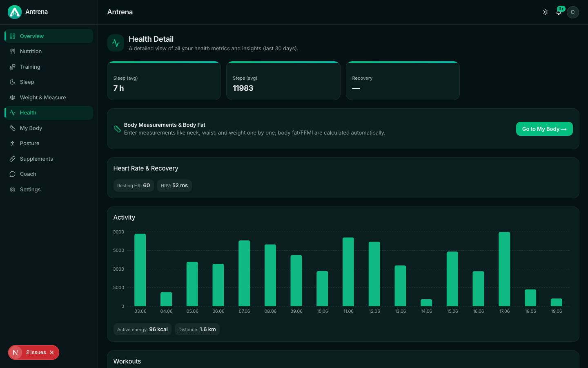Dismiss the 2 Issues badge with X

52,352
